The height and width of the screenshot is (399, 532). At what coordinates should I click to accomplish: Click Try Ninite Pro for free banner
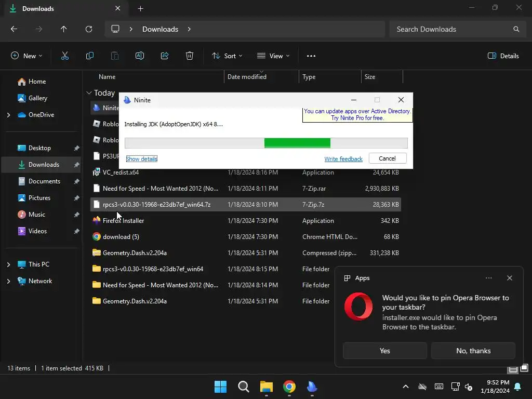pyautogui.click(x=357, y=115)
